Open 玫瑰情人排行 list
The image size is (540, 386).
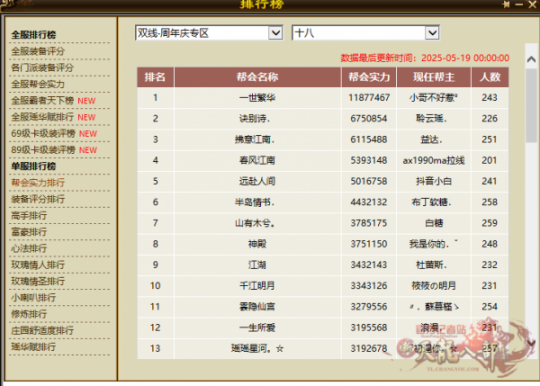(x=38, y=265)
